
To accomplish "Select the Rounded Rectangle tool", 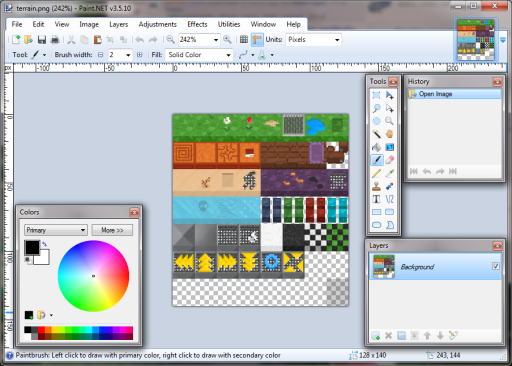I will point(389,212).
